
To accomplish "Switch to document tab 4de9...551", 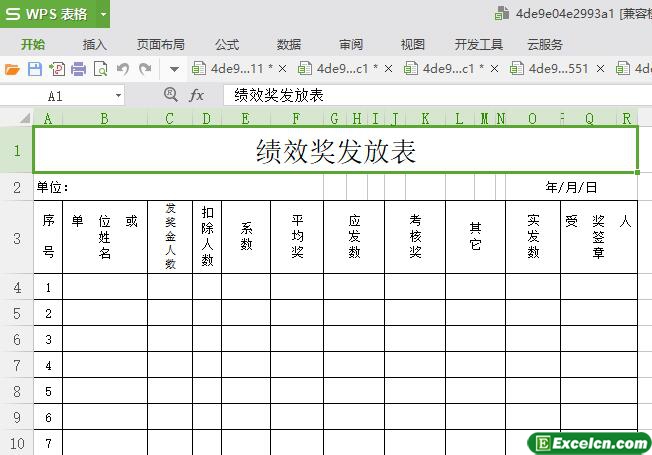I will tap(550, 69).
